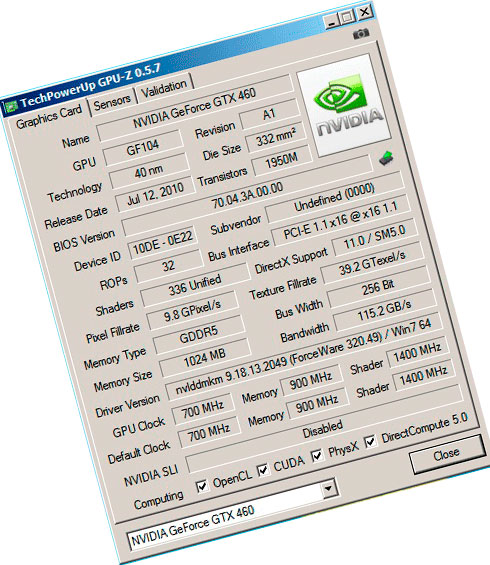Open the GPU selection dropdown arrow

(x=329, y=489)
